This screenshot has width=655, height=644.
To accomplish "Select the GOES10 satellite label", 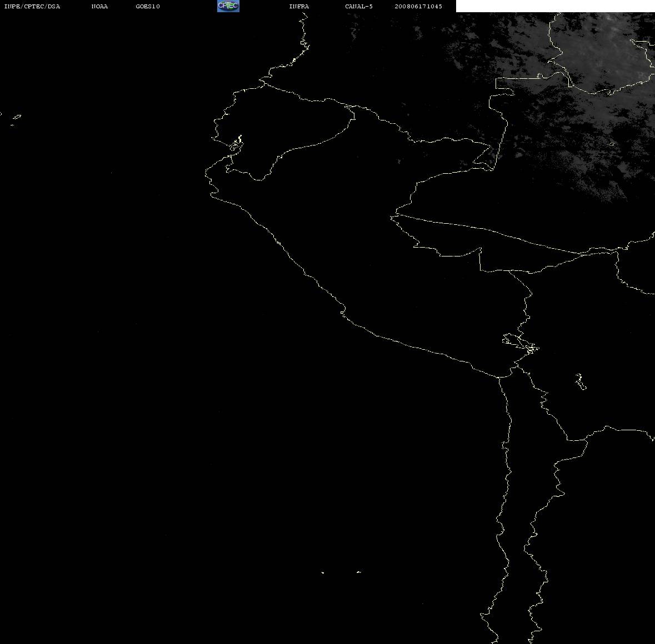I will tap(148, 6).
